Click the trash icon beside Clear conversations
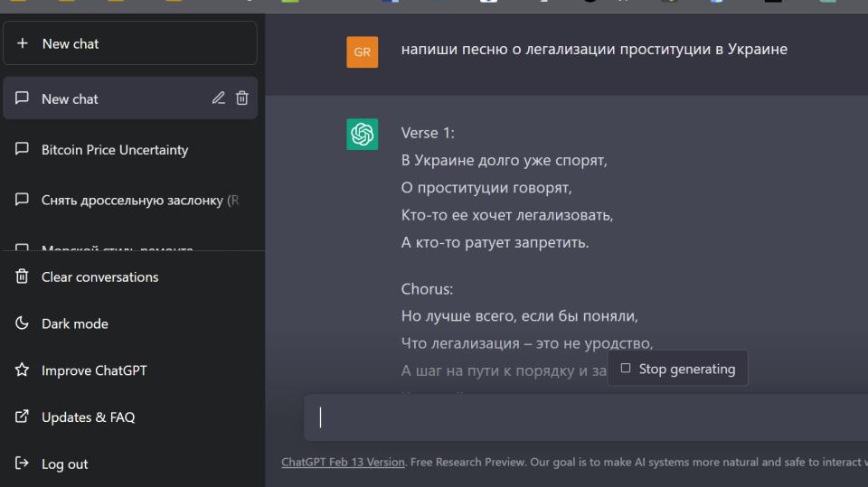Image resolution: width=868 pixels, height=487 pixels. pos(23,277)
